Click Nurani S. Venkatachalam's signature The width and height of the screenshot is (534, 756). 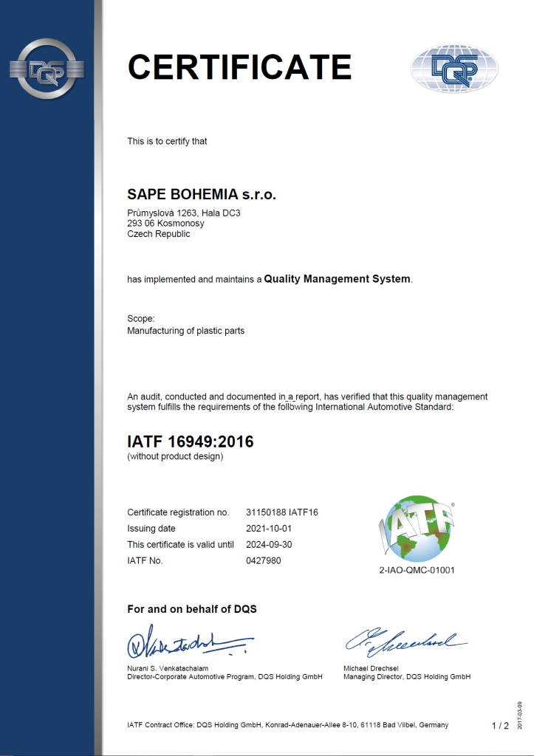190,642
